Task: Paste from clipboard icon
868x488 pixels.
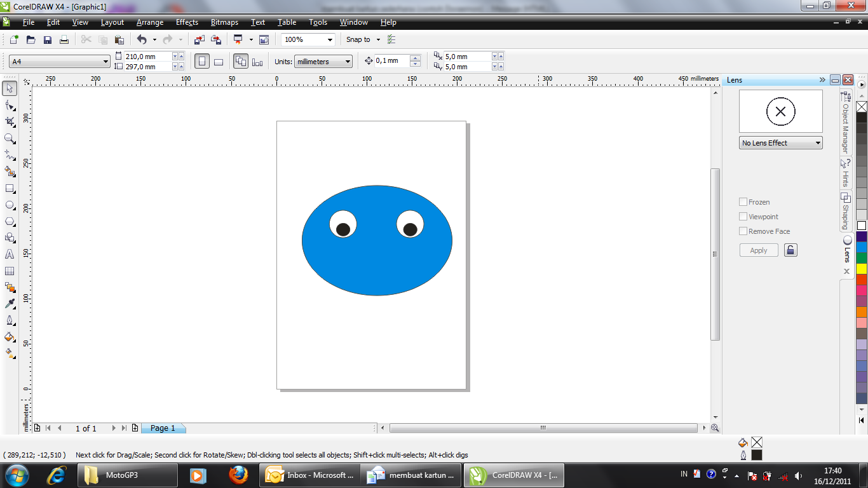Action: coord(119,39)
